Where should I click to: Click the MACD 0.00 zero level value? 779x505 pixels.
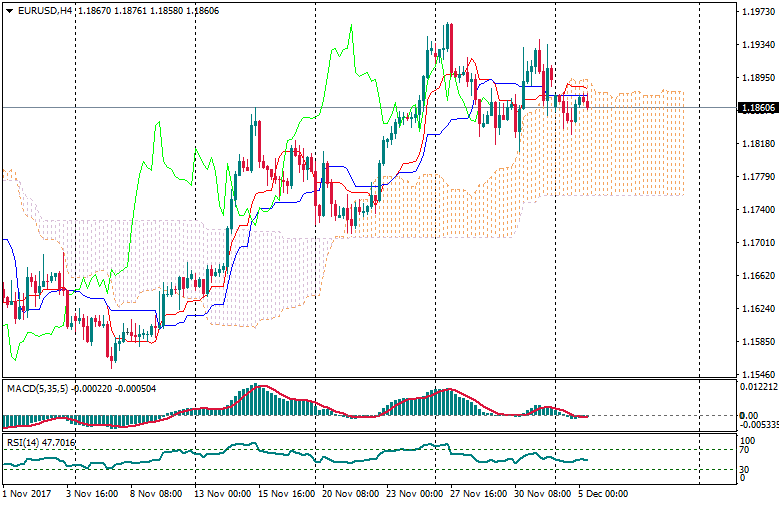[748, 415]
